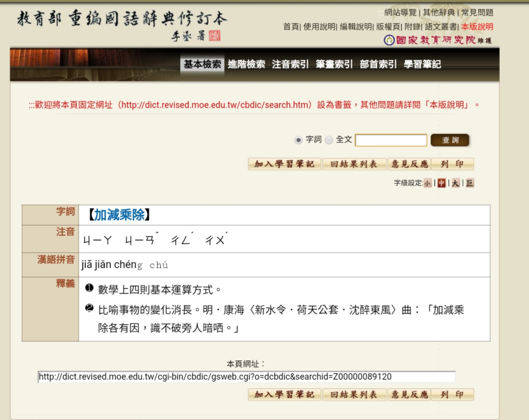Set font size to 中
This screenshot has height=420, width=529.
click(x=442, y=183)
